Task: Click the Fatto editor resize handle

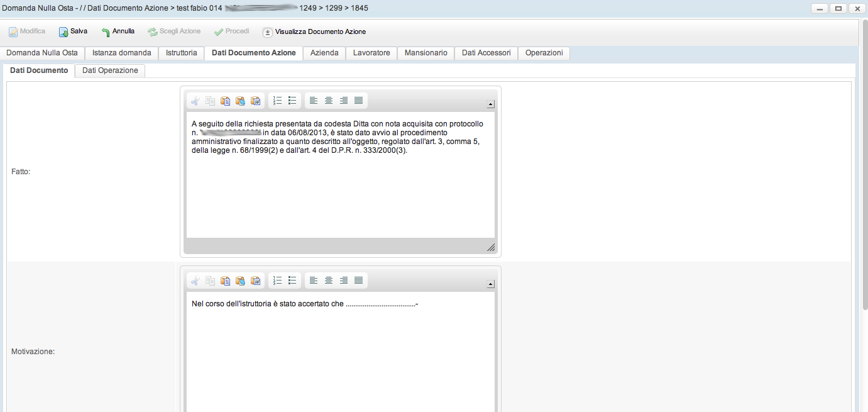Action: click(490, 247)
